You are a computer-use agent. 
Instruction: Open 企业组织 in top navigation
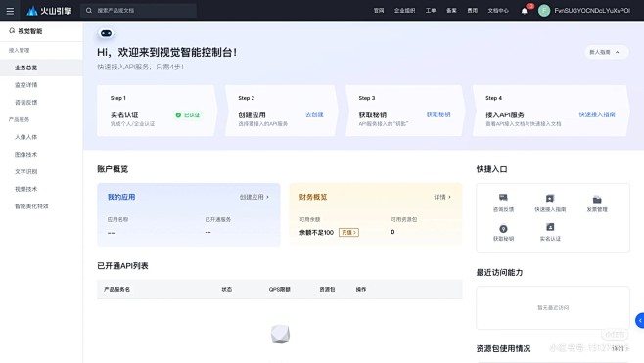pyautogui.click(x=404, y=11)
